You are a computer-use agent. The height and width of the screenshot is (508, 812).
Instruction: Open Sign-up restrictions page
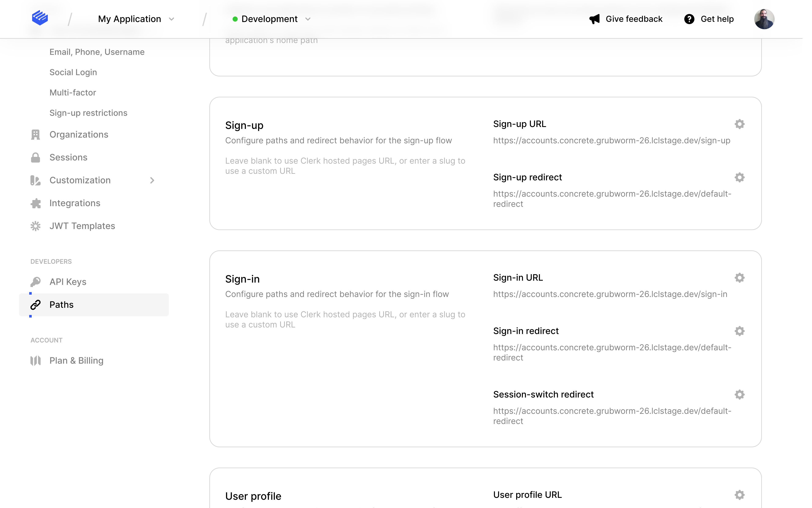pos(88,113)
